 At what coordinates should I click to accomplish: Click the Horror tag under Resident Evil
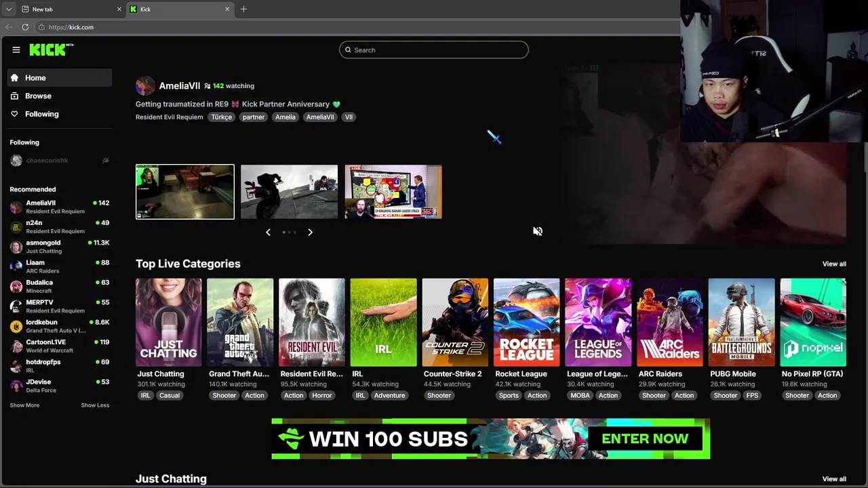pos(322,396)
